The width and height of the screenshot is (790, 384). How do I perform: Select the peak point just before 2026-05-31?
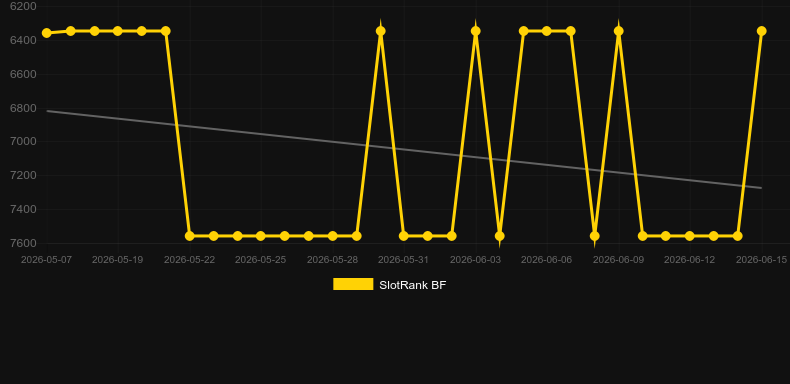381,31
